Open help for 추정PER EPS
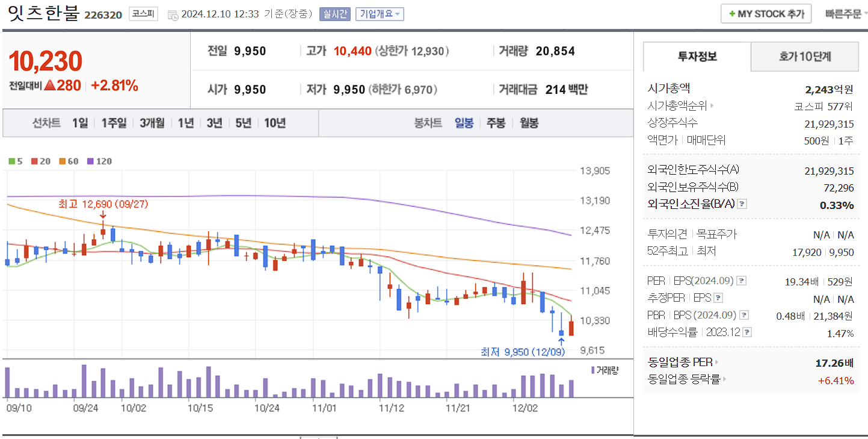Image resolution: width=868 pixels, height=439 pixels. (x=718, y=297)
